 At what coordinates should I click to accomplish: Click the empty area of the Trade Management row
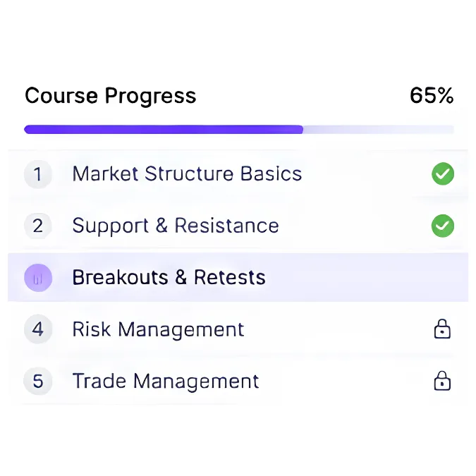[346, 381]
